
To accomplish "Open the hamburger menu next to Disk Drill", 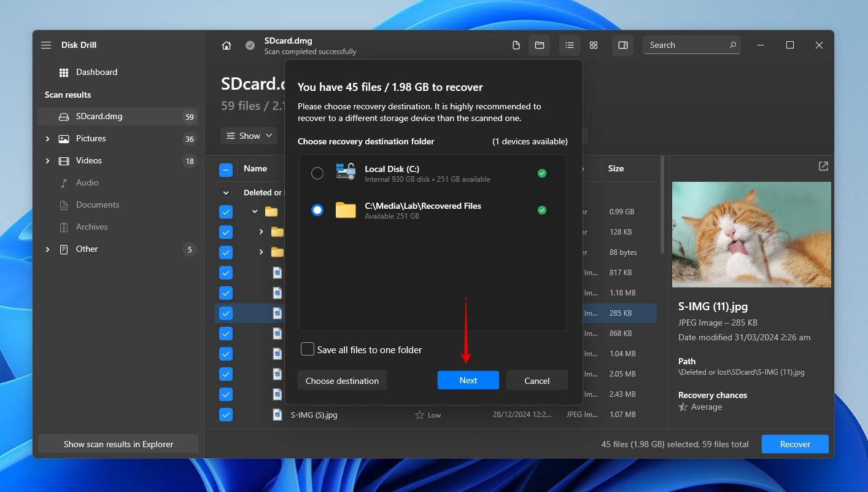I will point(46,45).
